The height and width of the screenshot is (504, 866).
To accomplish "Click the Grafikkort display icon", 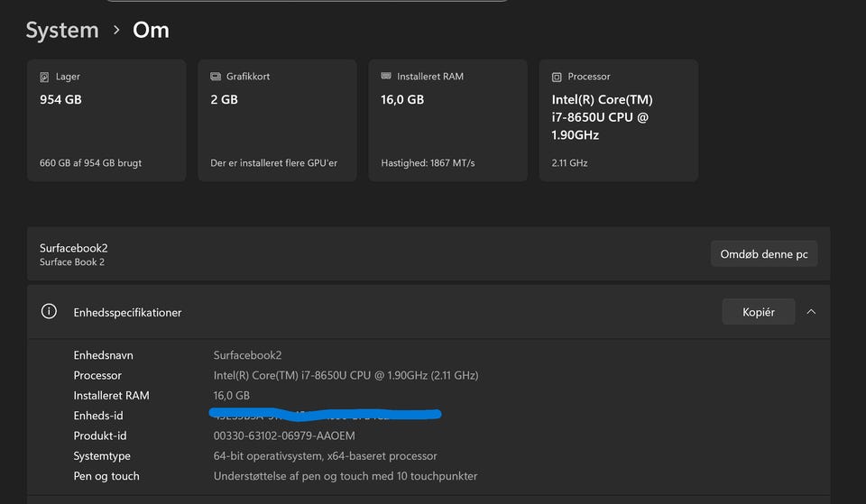I will coord(216,77).
